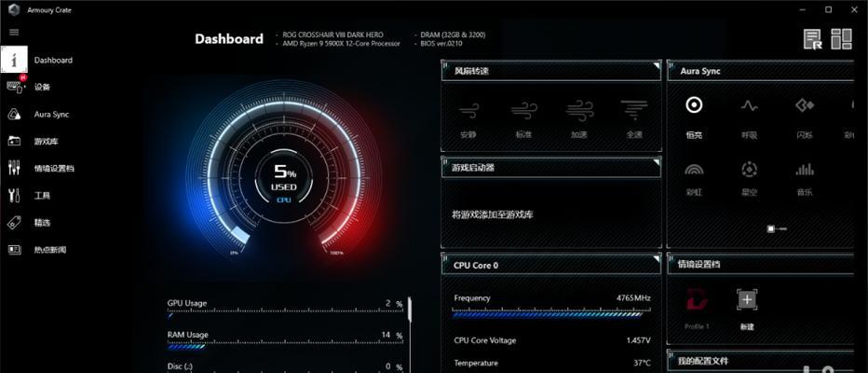
Task: Click the 37°C temperature value
Action: 642,363
